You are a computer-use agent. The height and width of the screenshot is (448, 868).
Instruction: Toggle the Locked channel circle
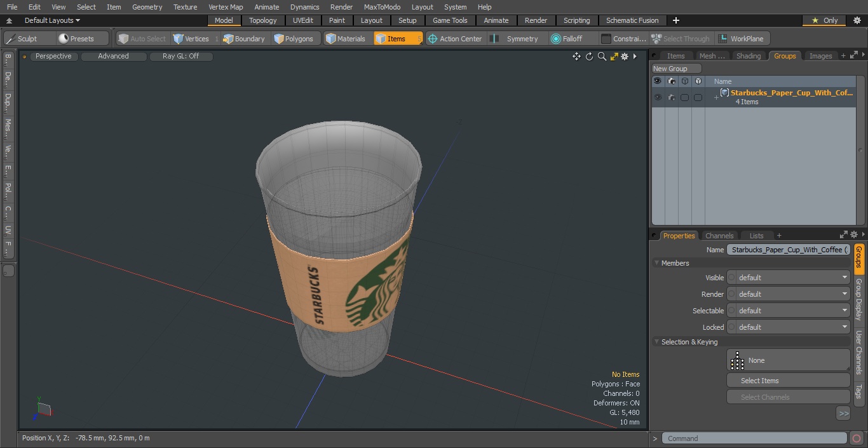point(731,327)
